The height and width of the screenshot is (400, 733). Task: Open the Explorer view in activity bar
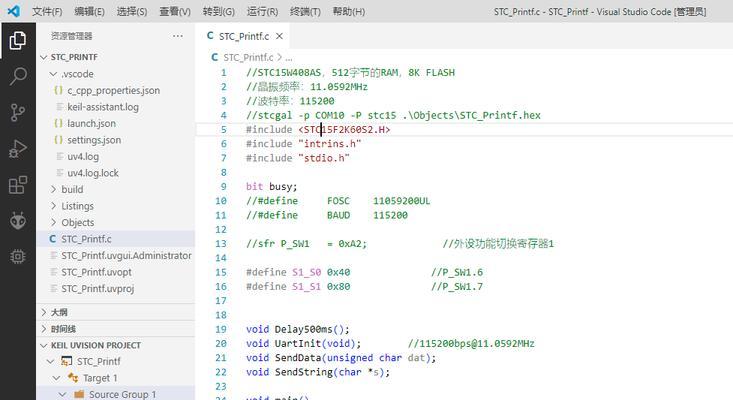18,41
